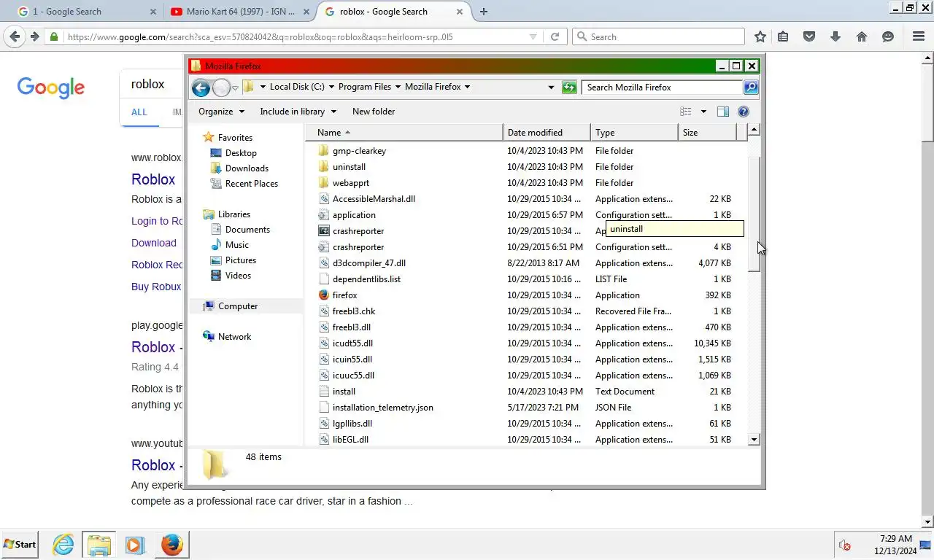Open the Include in library dropdown

(298, 112)
